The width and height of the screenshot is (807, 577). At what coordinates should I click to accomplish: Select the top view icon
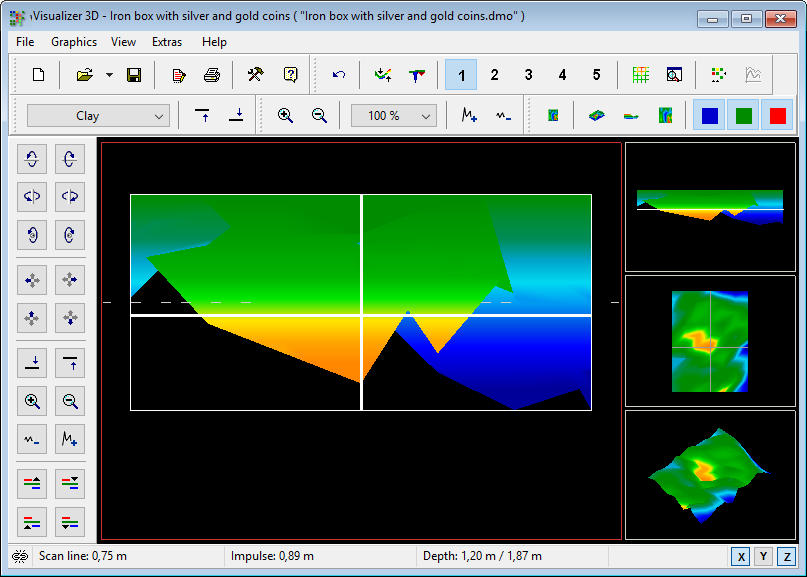(553, 115)
